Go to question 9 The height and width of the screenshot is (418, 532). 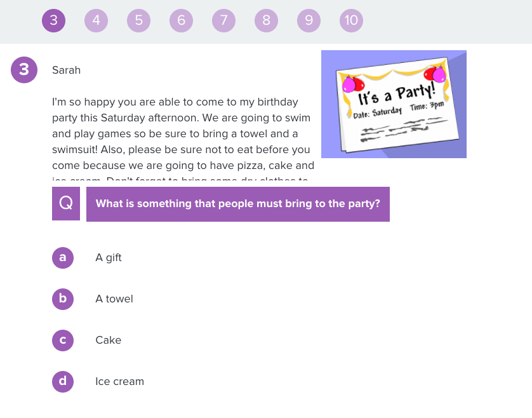point(309,20)
